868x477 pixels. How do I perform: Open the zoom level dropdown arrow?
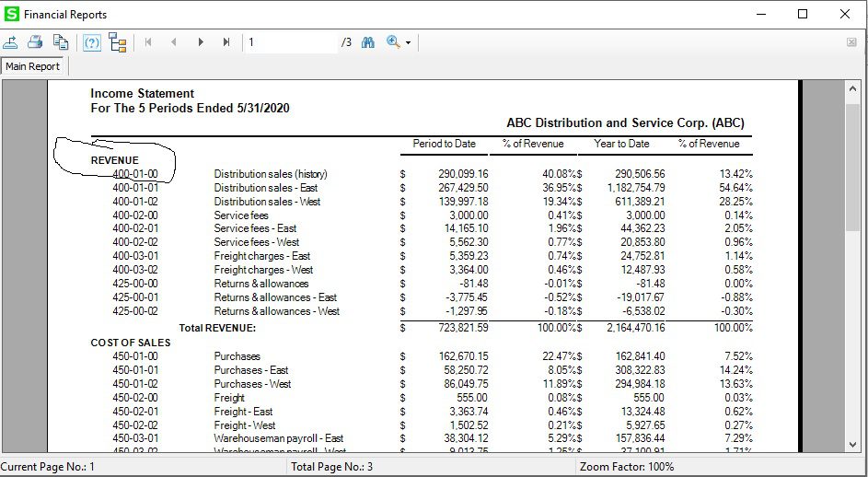tap(409, 42)
